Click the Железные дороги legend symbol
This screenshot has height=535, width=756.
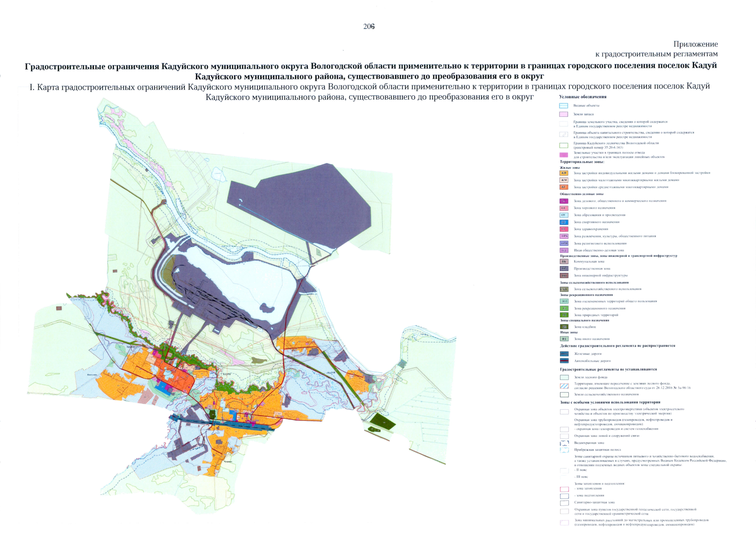tap(564, 354)
